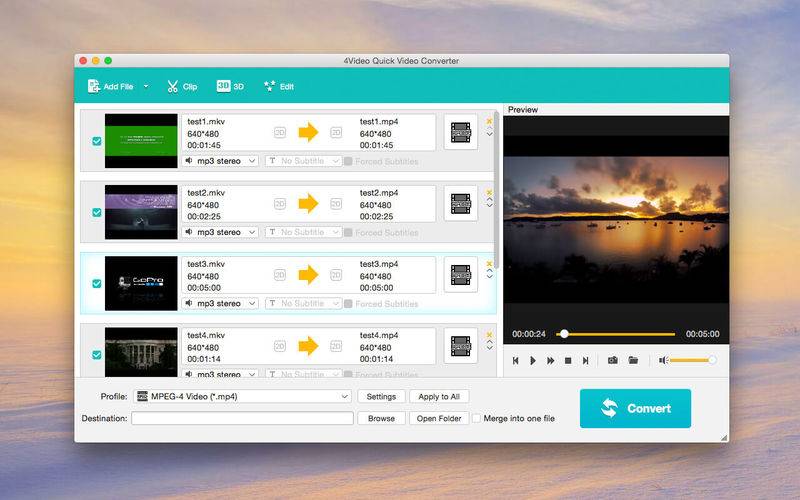Click the Destination path input field
800x500 pixels.
(242, 418)
